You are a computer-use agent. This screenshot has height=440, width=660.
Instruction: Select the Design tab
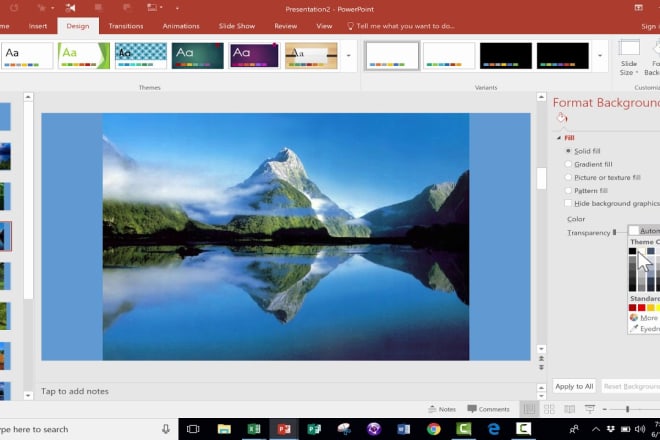[x=78, y=26]
